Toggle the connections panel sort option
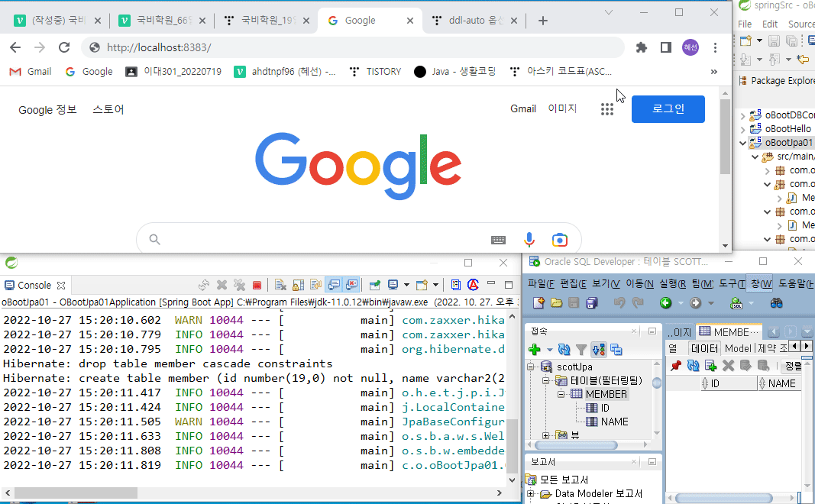This screenshot has height=504, width=815. (599, 350)
